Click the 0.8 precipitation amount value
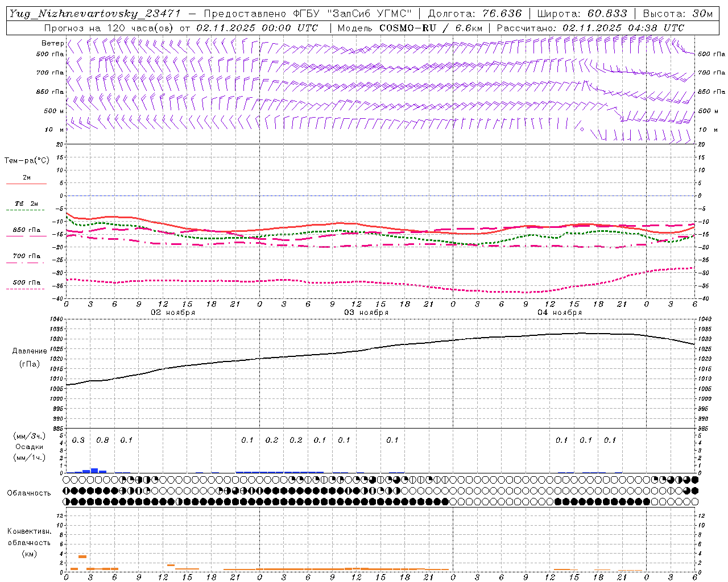Image resolution: width=728 pixels, height=582 pixels. click(x=102, y=440)
